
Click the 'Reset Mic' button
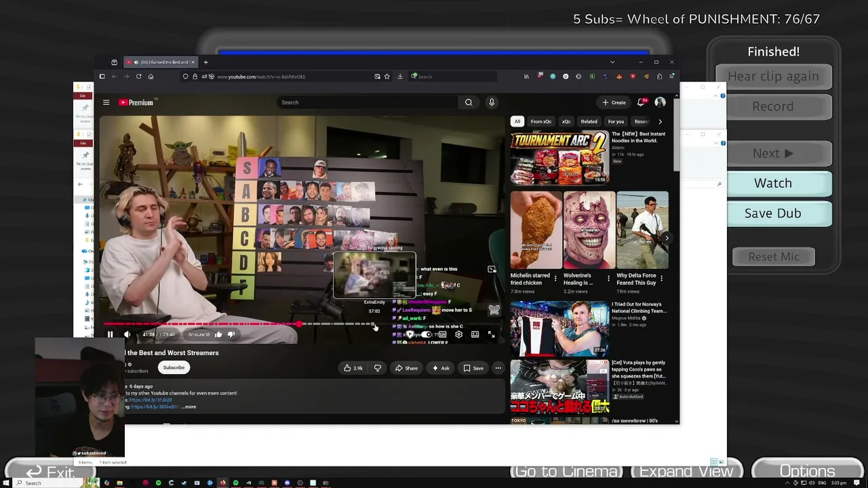(774, 256)
